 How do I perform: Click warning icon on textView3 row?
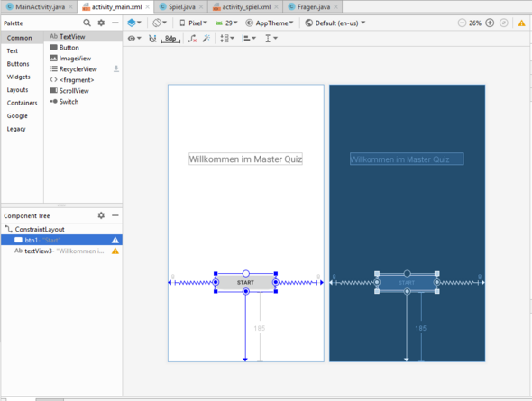pyautogui.click(x=115, y=251)
